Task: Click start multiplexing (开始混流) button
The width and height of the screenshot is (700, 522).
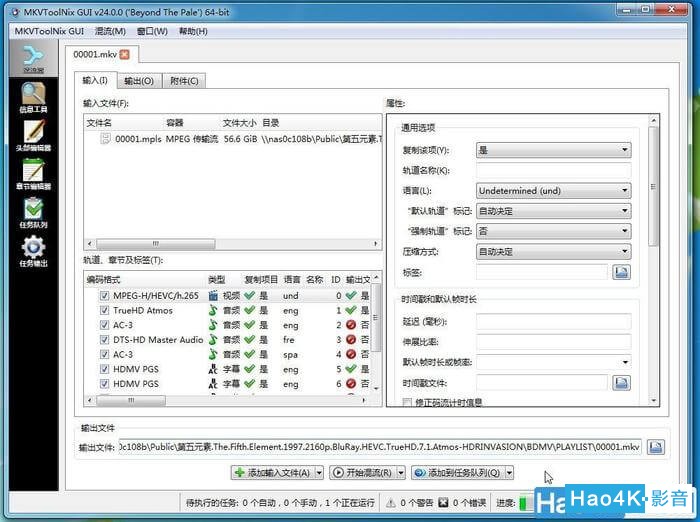Action: pyautogui.click(x=363, y=472)
